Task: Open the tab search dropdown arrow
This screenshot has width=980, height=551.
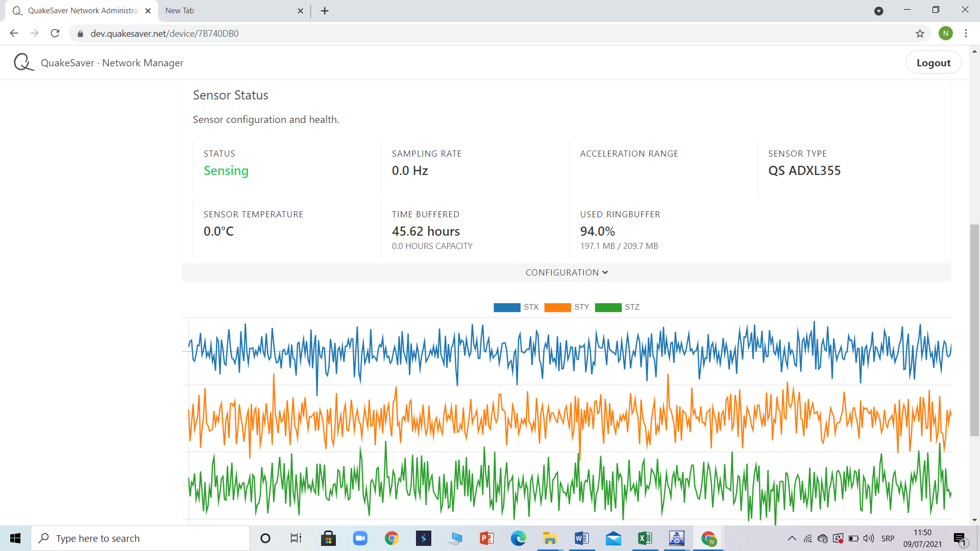Action: (x=878, y=11)
